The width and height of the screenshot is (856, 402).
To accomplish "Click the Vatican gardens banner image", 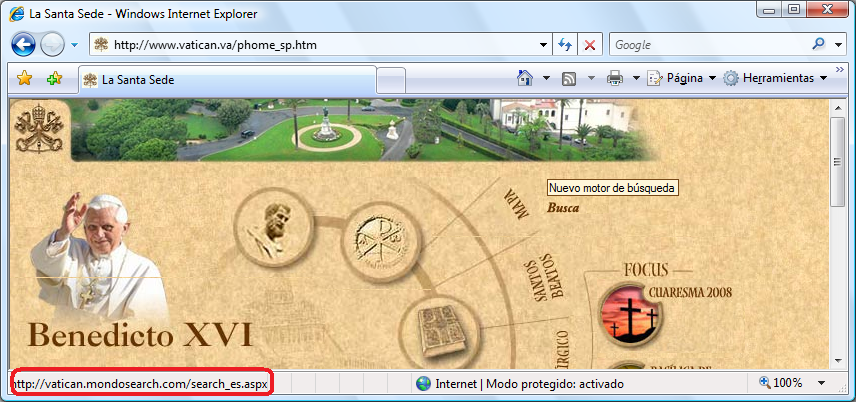I will 363,130.
